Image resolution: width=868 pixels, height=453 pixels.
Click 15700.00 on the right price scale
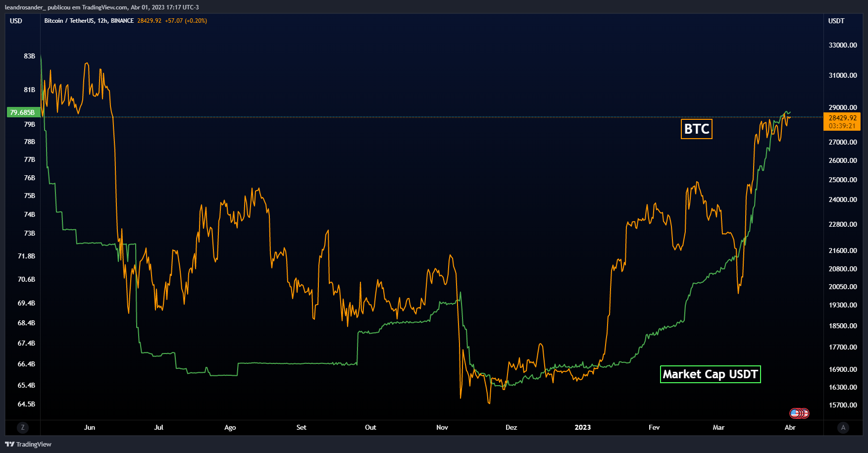843,405
